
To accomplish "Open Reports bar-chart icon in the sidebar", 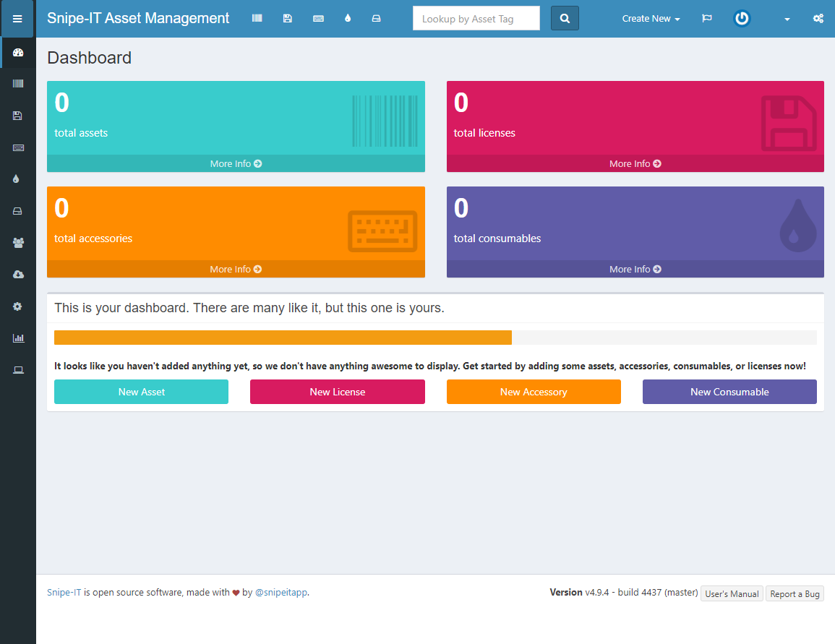I will pos(18,338).
